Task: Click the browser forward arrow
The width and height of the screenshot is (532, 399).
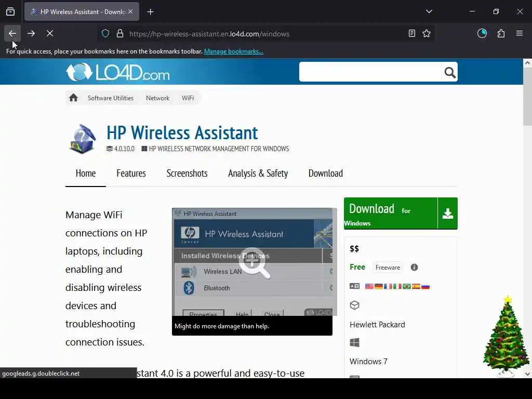Action: 31,33
